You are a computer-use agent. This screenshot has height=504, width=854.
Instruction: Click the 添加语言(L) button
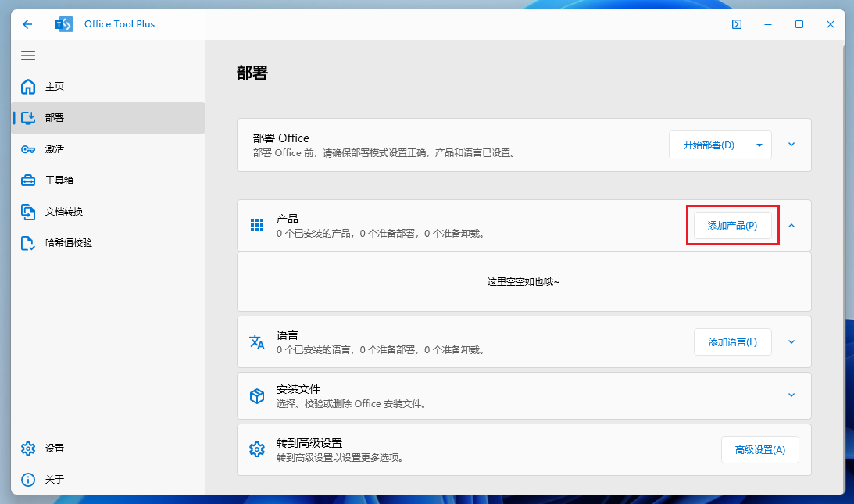(733, 342)
